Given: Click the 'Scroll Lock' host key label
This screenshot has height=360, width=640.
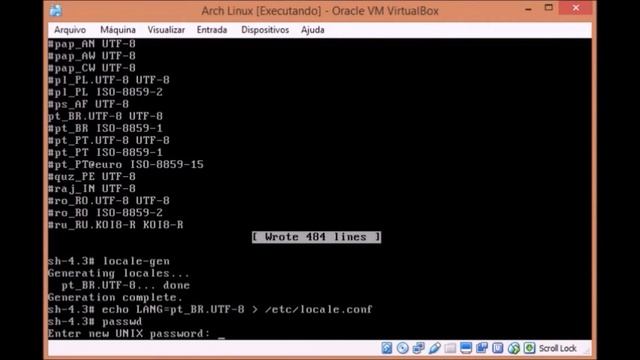Looking at the screenshot, I should click(558, 349).
